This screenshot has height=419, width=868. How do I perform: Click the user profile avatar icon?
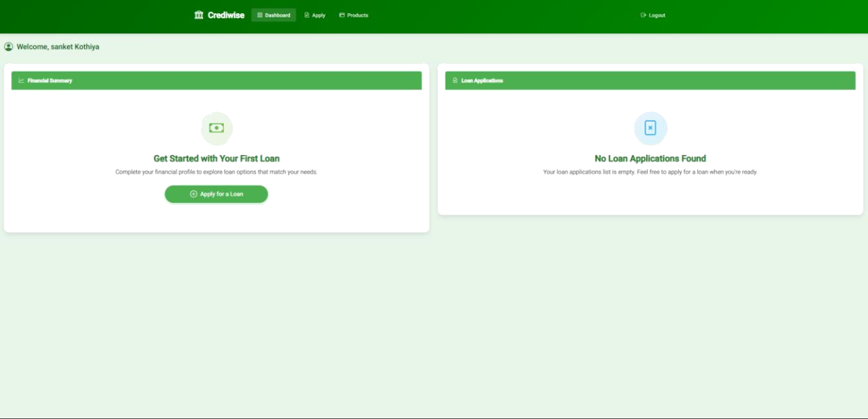[8, 47]
